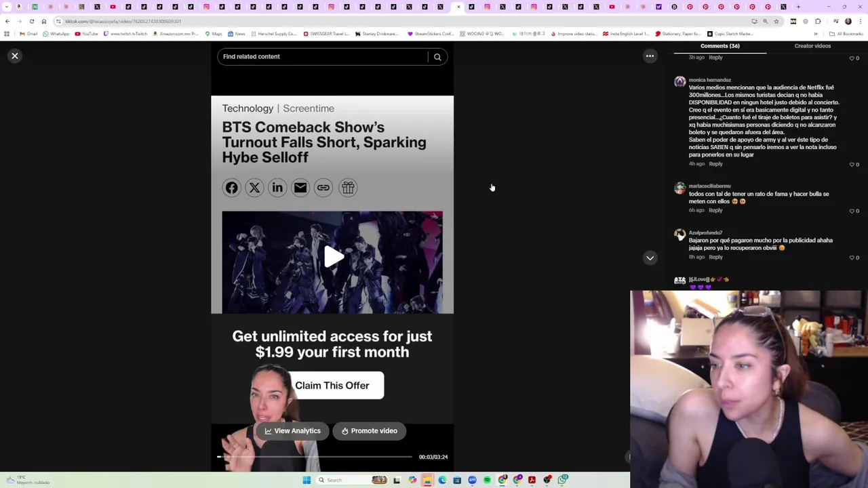Open mariaceciliabermu's profile avatar
The height and width of the screenshot is (488, 868).
coord(679,188)
